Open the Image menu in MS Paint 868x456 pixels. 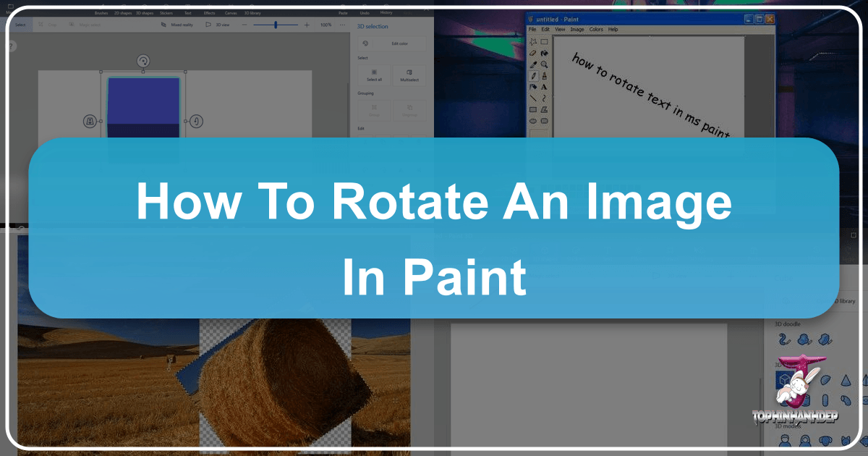click(x=576, y=29)
